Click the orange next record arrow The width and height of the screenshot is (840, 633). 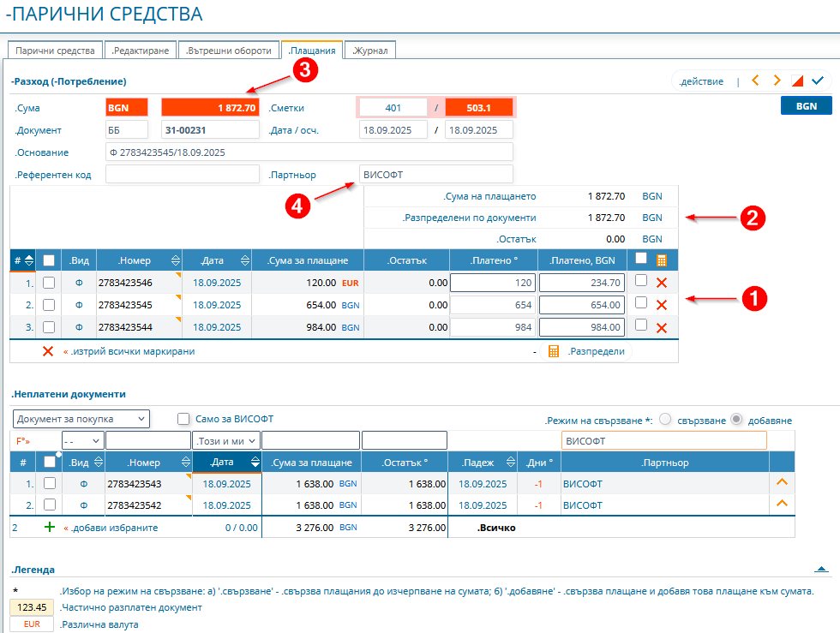coord(777,81)
